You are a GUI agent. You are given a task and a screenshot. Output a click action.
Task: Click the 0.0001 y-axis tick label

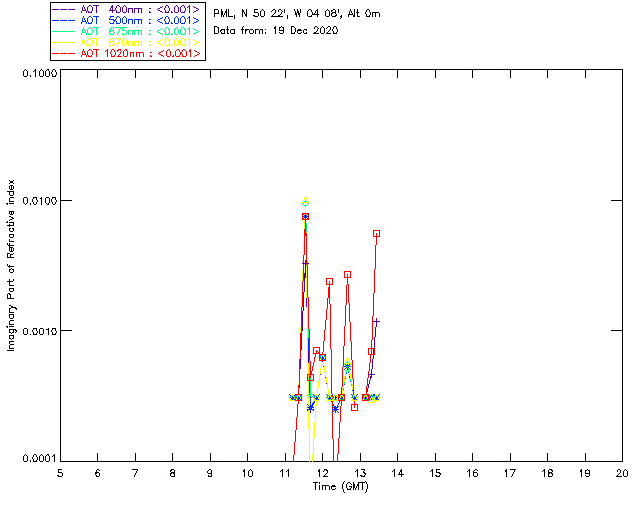tap(40, 459)
